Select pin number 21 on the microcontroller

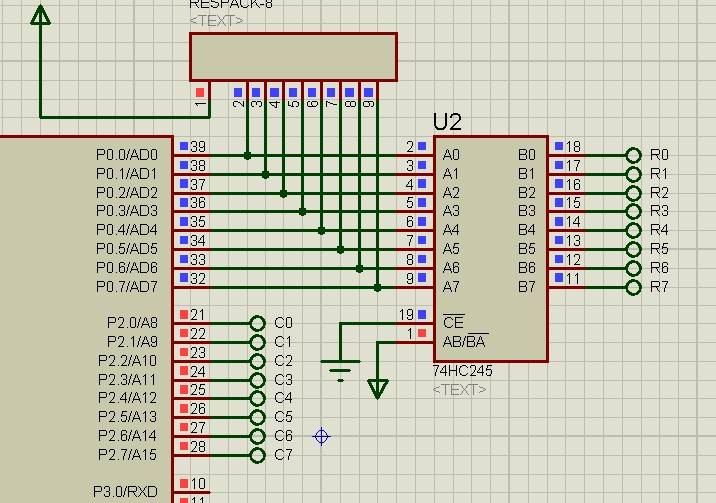[198, 315]
